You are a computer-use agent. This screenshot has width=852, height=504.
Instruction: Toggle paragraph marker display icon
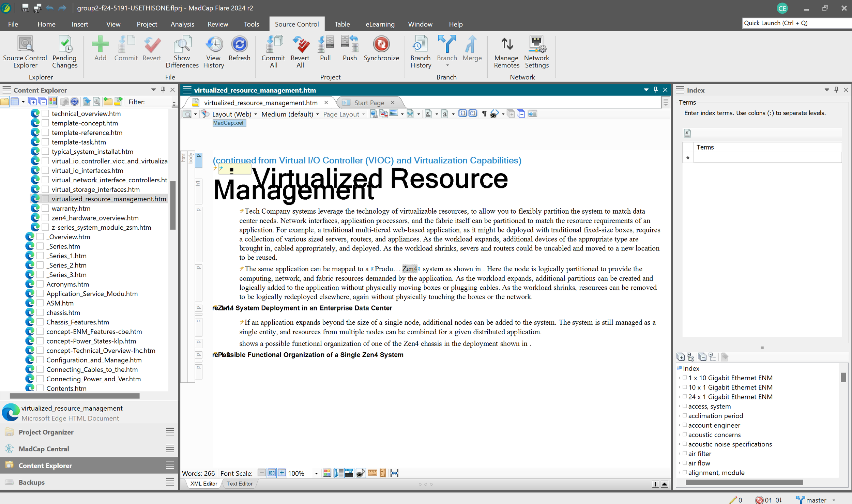point(484,114)
